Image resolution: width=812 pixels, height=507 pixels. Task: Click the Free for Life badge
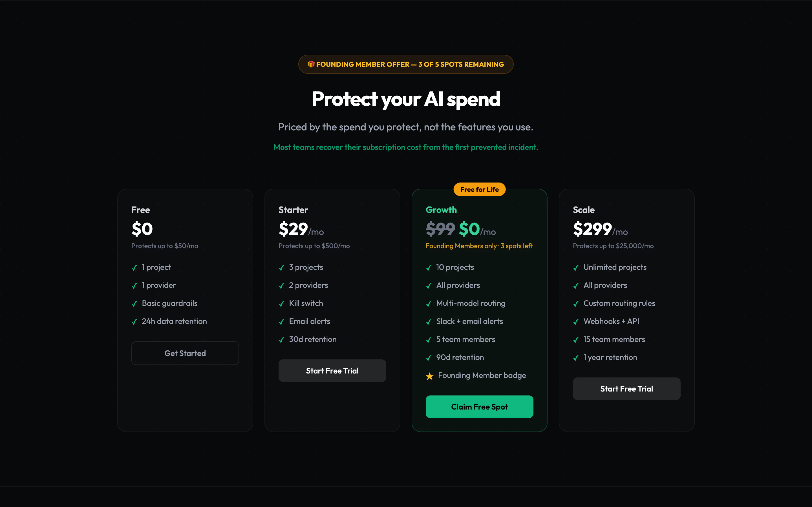[479, 189]
